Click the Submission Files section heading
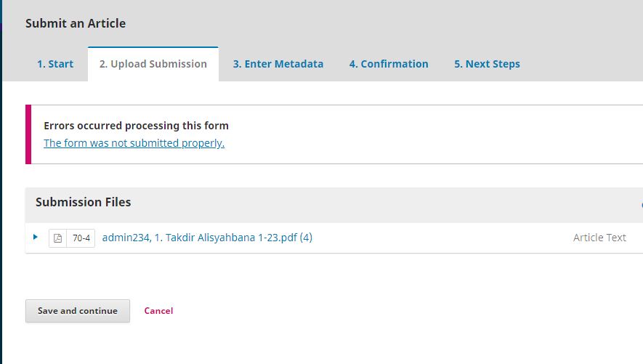The height and width of the screenshot is (364, 643). click(x=84, y=202)
